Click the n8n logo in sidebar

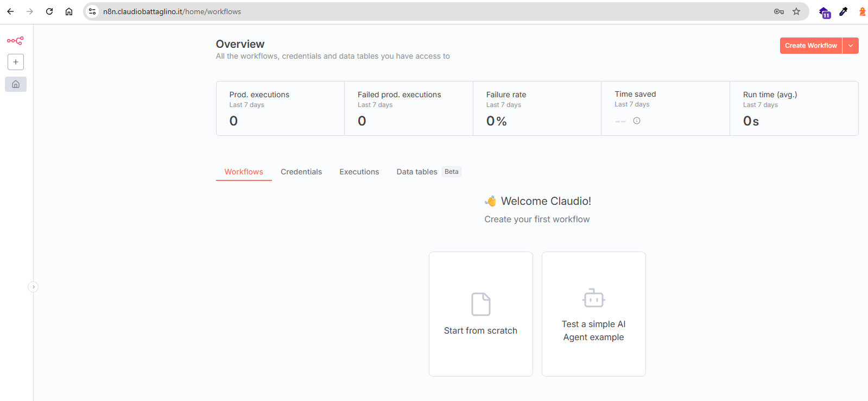click(x=15, y=41)
